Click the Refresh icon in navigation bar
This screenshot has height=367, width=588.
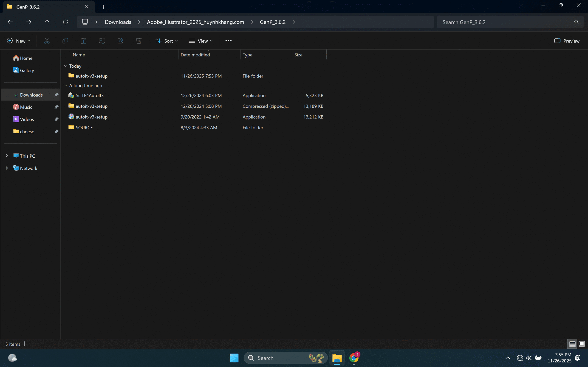click(x=65, y=22)
